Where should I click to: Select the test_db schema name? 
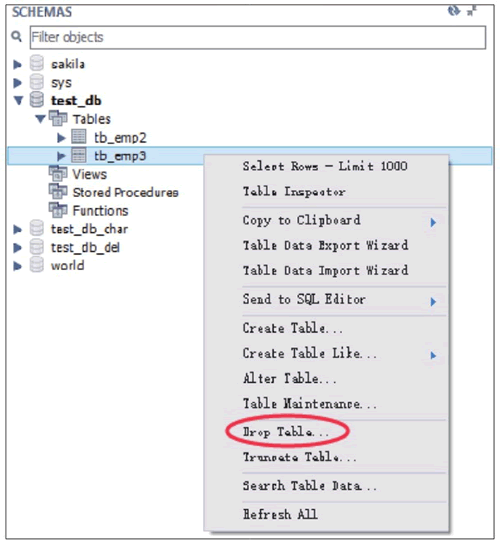76,100
